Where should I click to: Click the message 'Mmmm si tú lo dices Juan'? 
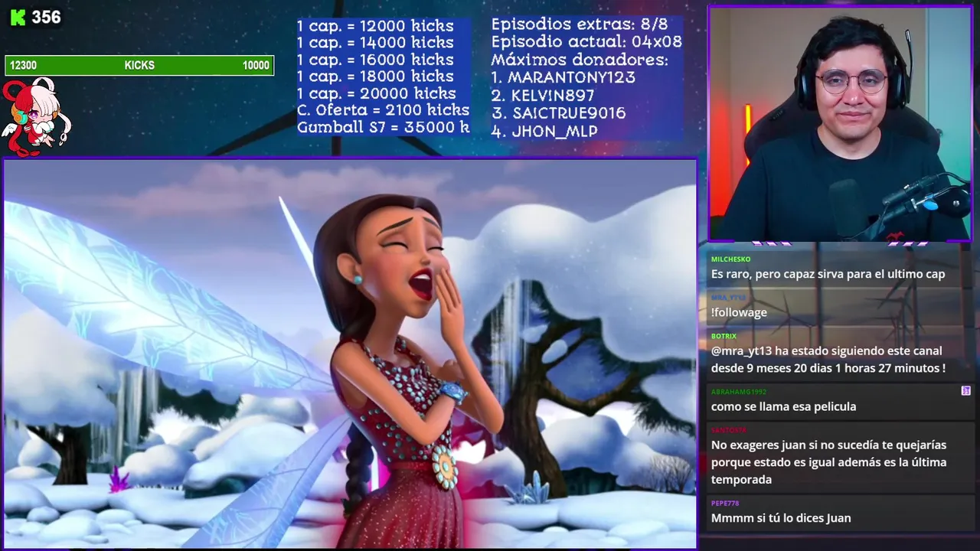pyautogui.click(x=781, y=518)
